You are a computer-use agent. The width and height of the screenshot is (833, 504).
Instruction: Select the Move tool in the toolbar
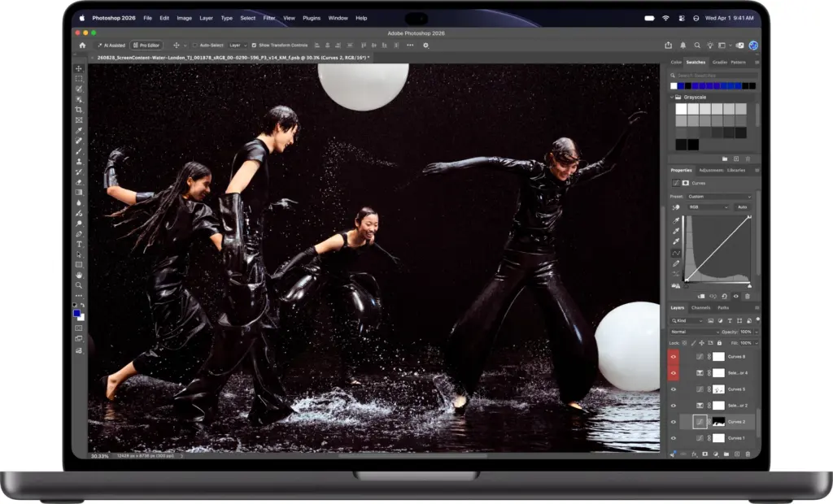pos(79,68)
